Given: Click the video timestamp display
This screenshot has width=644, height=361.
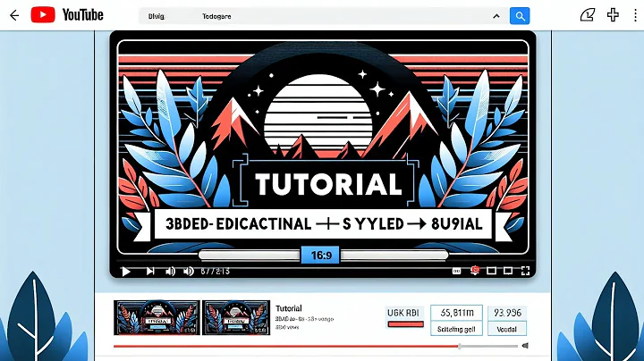Looking at the screenshot, I should coord(215,271).
